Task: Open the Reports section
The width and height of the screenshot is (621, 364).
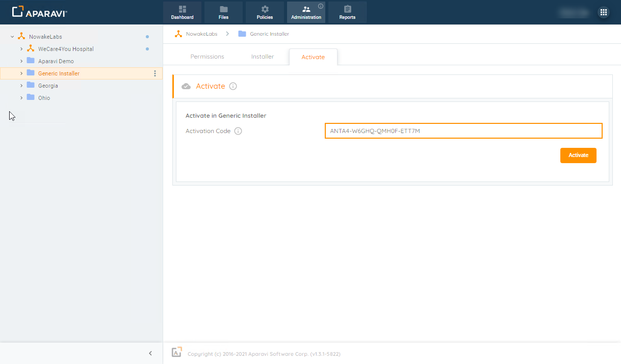Action: (347, 12)
